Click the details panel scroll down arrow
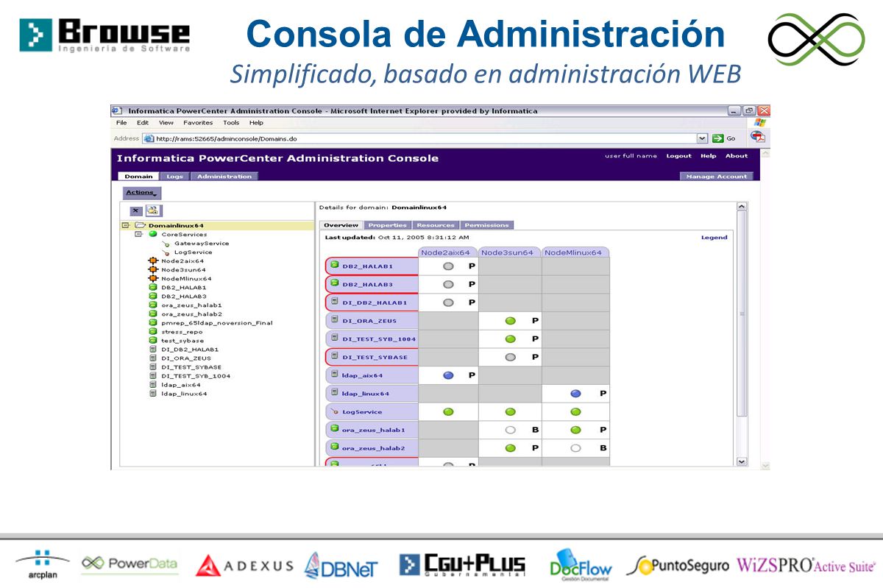Image resolution: width=883 pixels, height=588 pixels. 741,461
